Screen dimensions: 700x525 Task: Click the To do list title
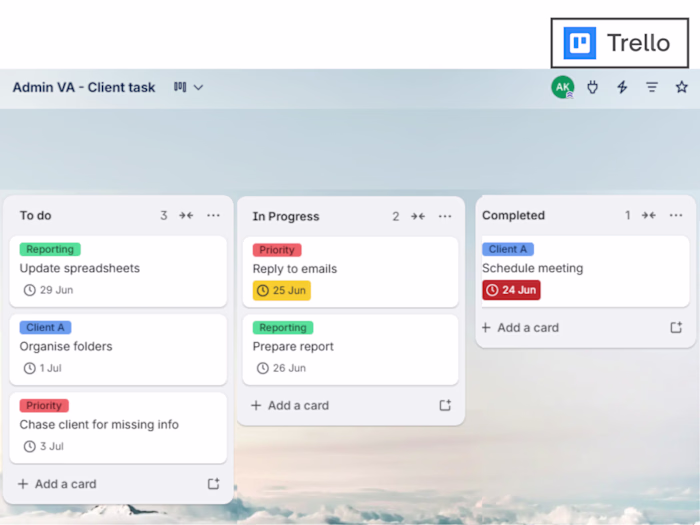coord(36,216)
